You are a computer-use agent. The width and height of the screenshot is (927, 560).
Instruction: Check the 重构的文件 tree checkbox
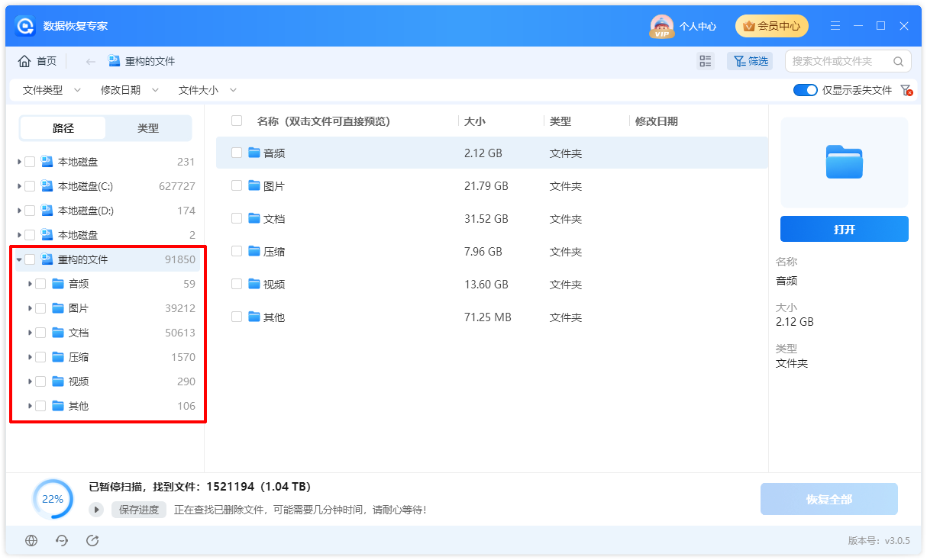pyautogui.click(x=30, y=259)
